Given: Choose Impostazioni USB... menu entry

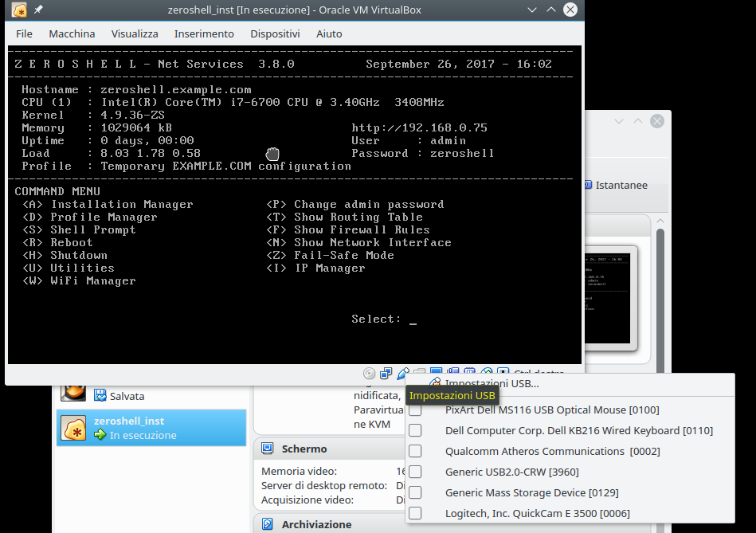Looking at the screenshot, I should 570,383.
